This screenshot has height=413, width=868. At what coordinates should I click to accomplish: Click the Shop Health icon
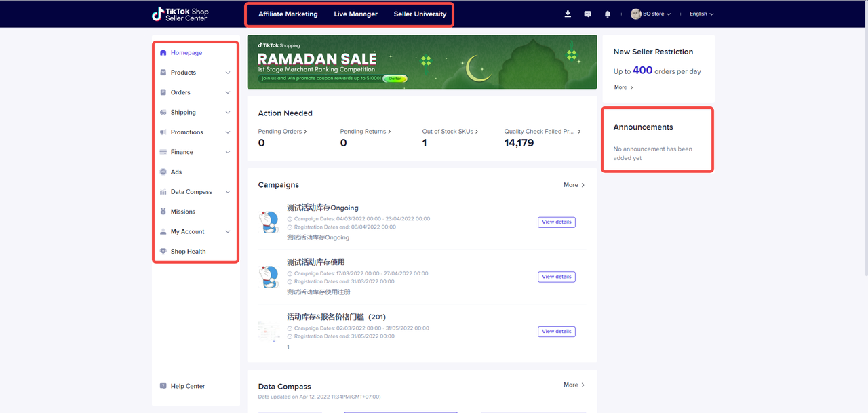click(163, 252)
